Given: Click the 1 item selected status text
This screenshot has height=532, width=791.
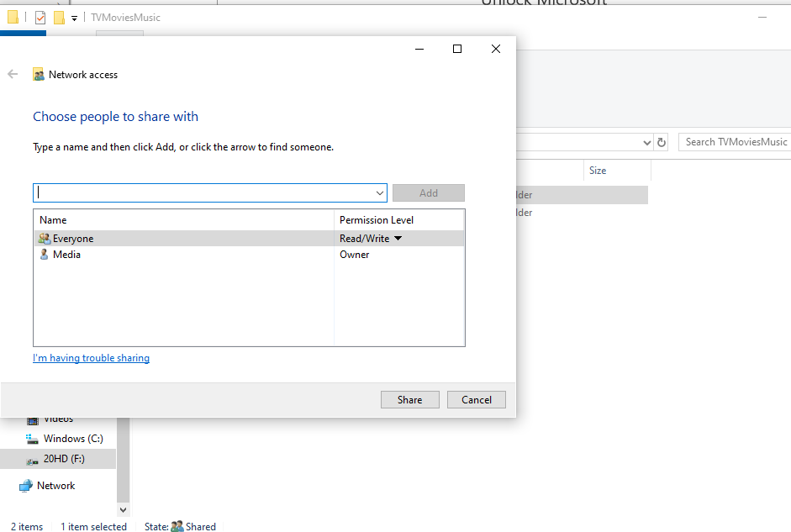Looking at the screenshot, I should click(x=94, y=526).
